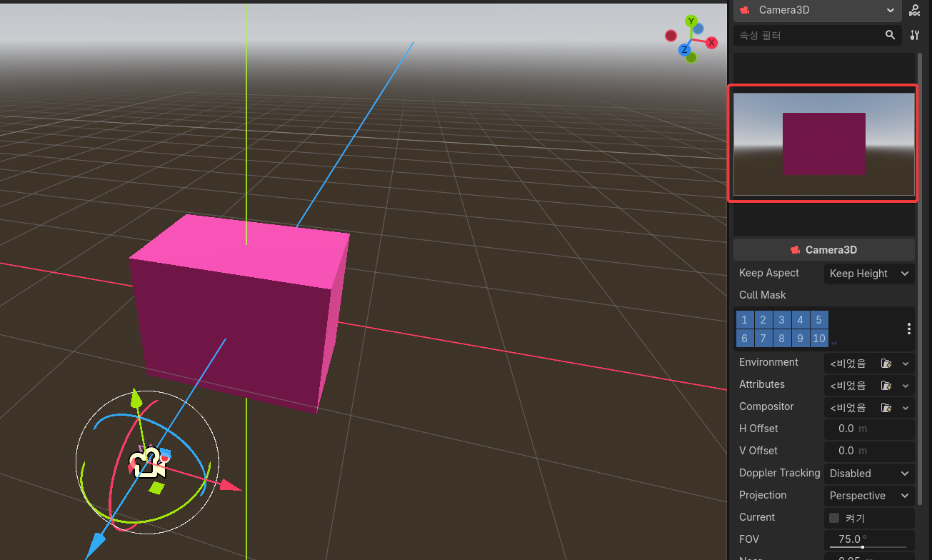Click the camera preview thumbnail
This screenshot has width=932, height=560.
[x=823, y=144]
